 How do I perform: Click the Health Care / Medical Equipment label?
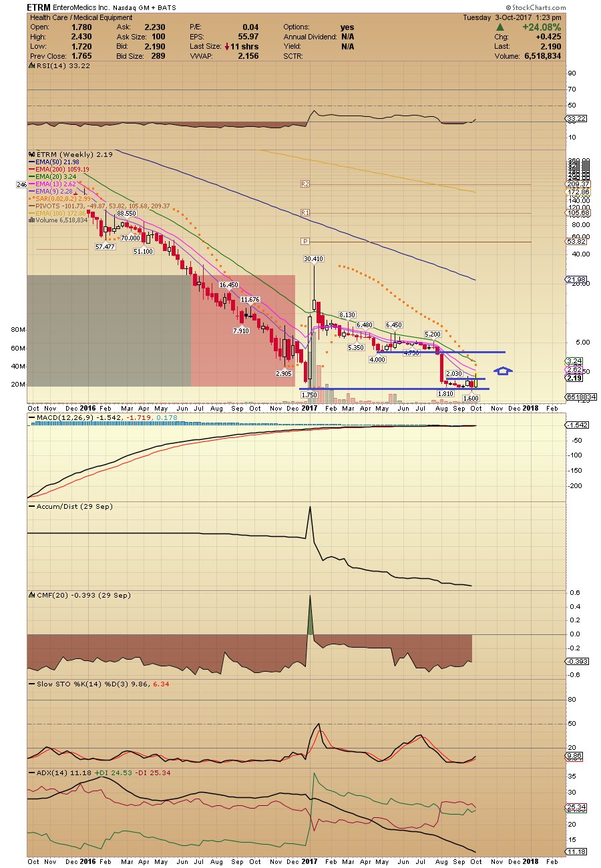[x=80, y=18]
